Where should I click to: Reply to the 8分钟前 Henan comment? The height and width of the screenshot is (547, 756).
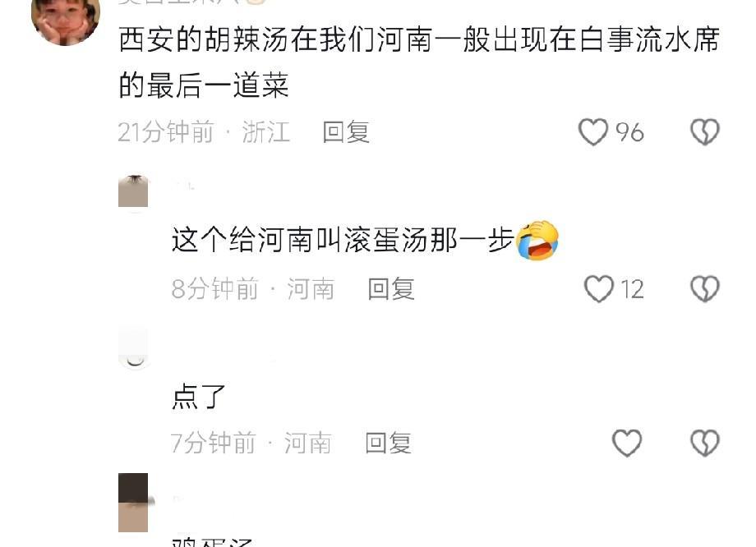[x=391, y=288]
